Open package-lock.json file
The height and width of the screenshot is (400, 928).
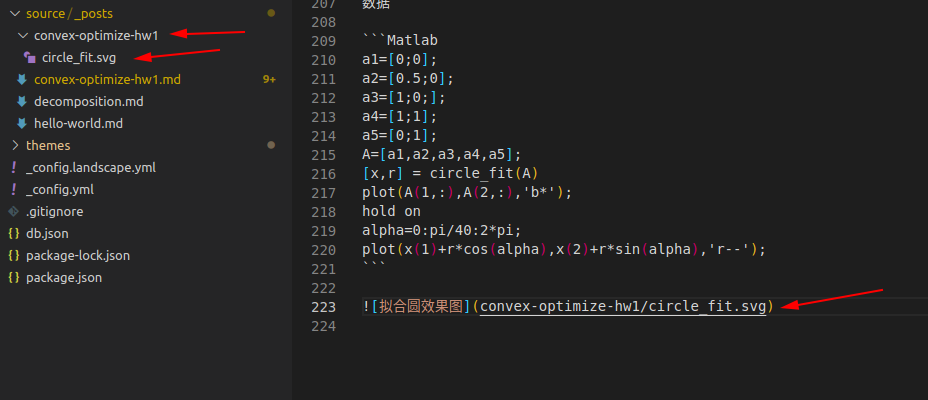tap(78, 256)
